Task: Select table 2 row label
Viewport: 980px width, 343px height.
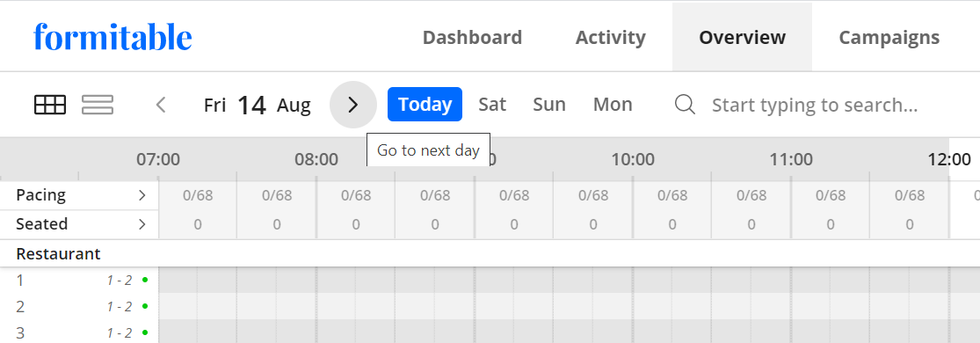Action: (20, 307)
